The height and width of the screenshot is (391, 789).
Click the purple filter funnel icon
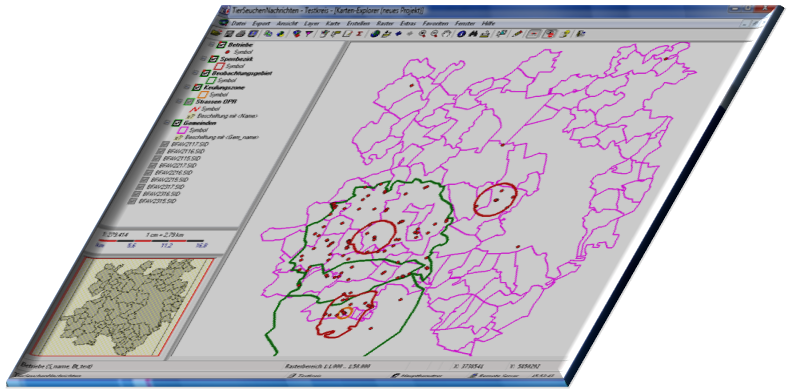[309, 34]
